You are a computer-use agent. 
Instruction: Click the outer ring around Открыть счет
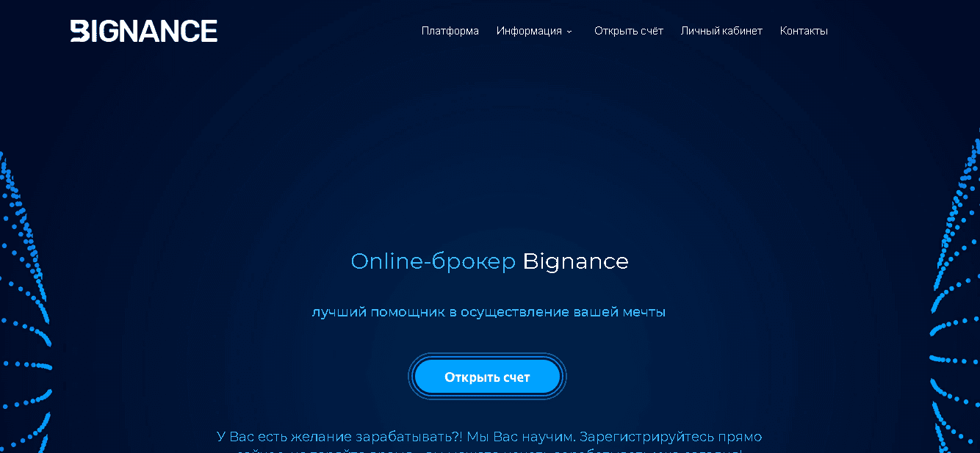[x=489, y=356]
